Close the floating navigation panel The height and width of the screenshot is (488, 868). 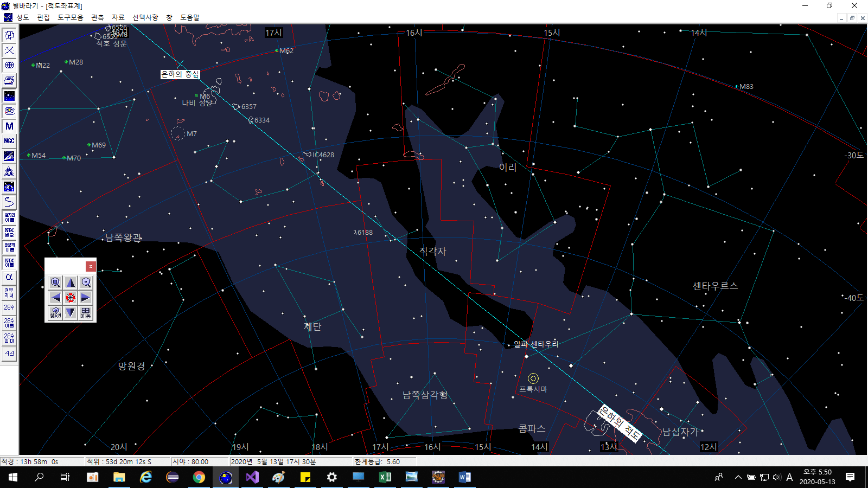pos(91,266)
